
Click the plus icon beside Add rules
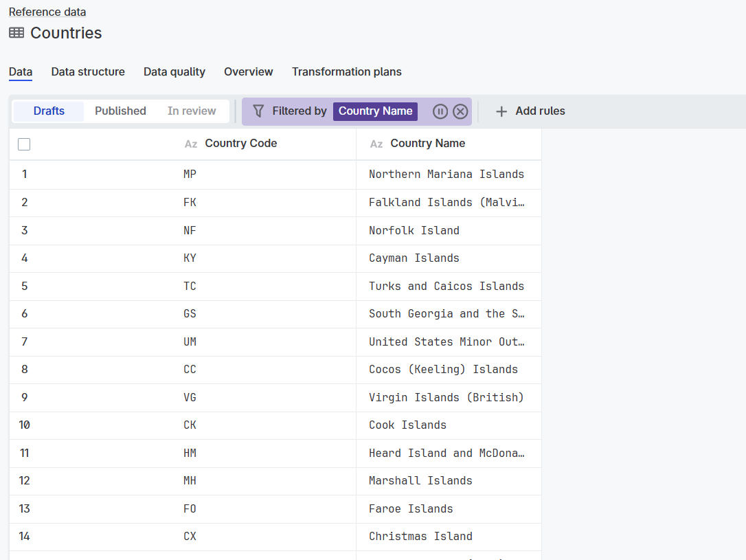point(501,111)
